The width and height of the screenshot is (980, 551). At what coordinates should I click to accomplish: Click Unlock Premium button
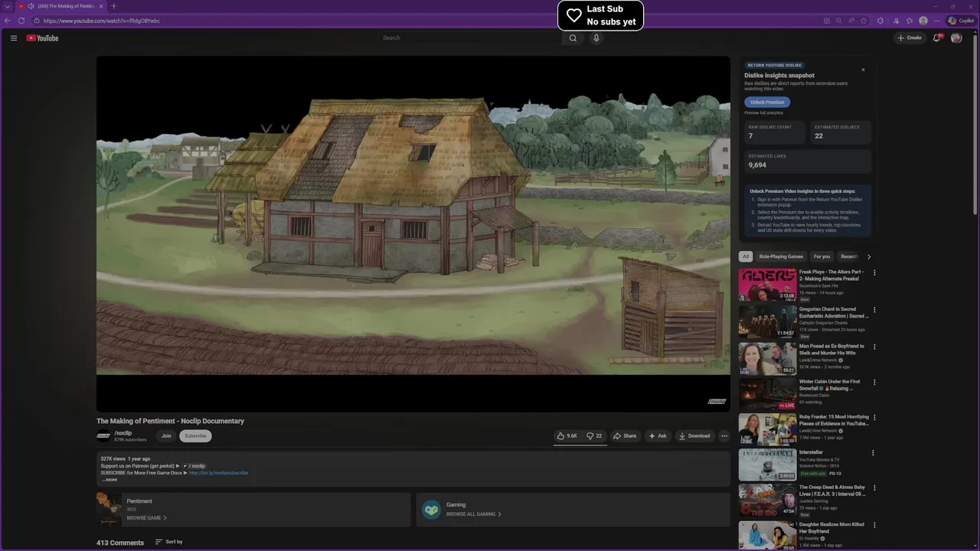click(x=767, y=102)
